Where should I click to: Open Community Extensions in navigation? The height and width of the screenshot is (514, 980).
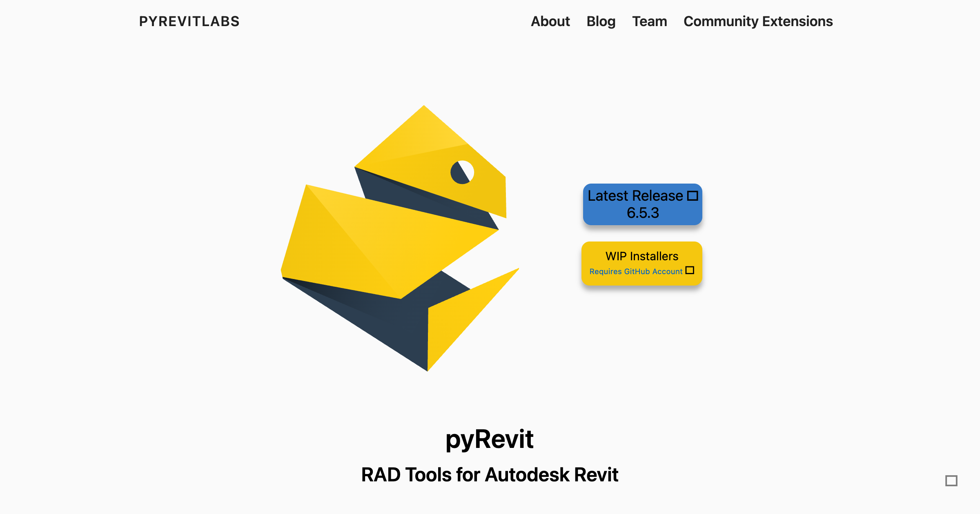pyautogui.click(x=758, y=21)
